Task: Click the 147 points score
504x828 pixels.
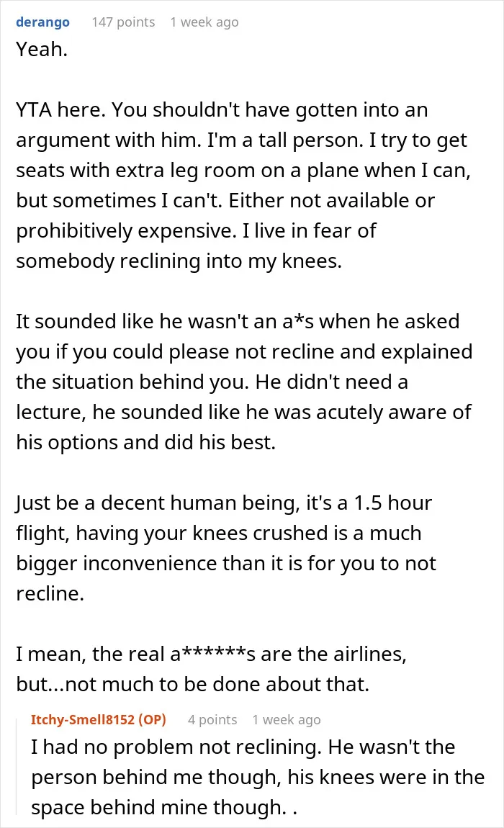Action: pos(123,22)
